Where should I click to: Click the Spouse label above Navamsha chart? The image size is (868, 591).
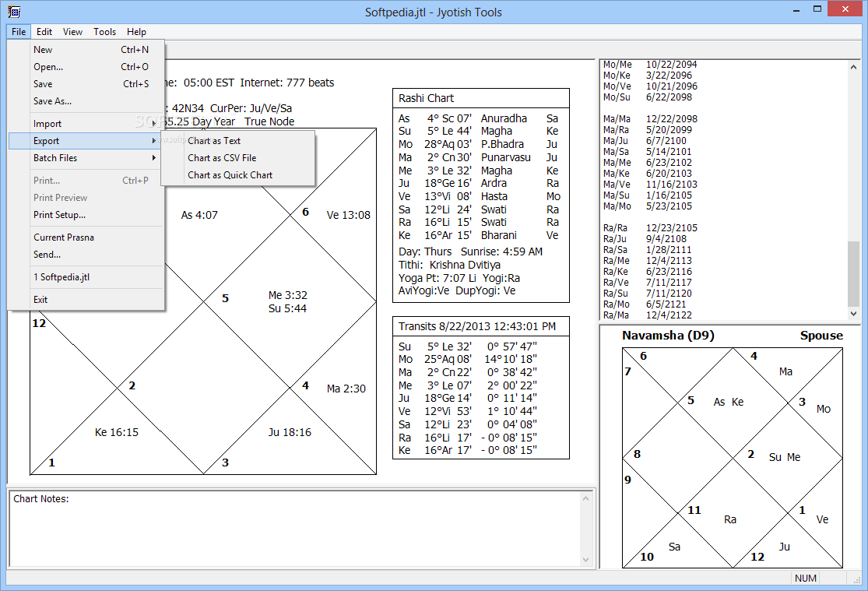821,335
